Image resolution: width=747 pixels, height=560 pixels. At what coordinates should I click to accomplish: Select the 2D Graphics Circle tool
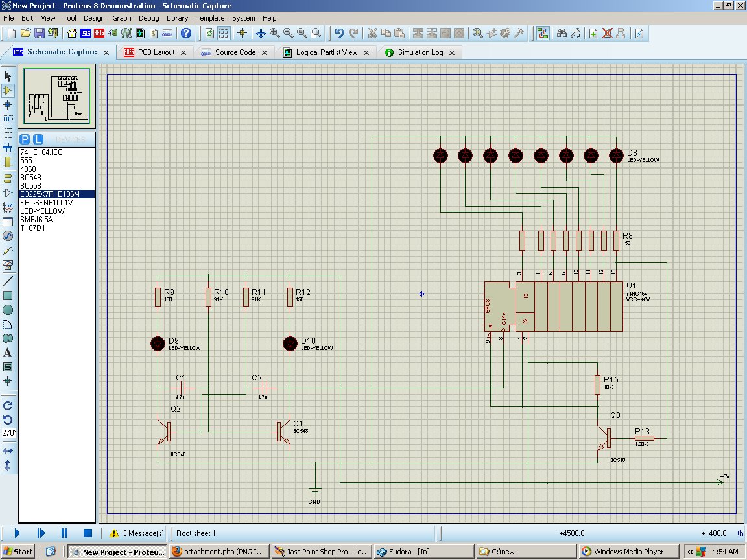(8, 310)
